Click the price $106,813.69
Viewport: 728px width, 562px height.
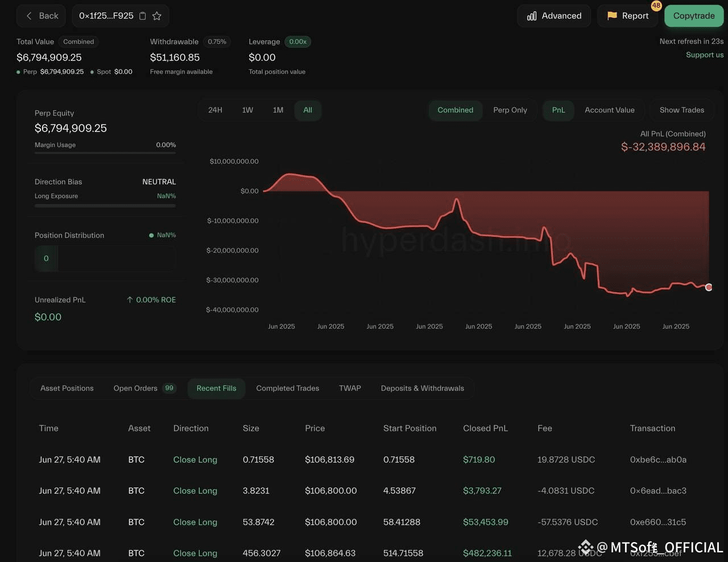[x=329, y=460]
